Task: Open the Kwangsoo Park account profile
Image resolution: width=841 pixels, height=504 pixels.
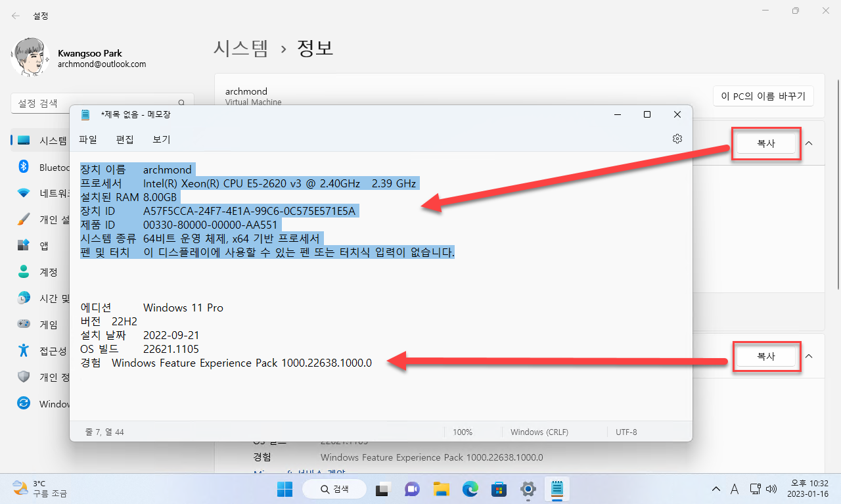Action: pos(79,58)
